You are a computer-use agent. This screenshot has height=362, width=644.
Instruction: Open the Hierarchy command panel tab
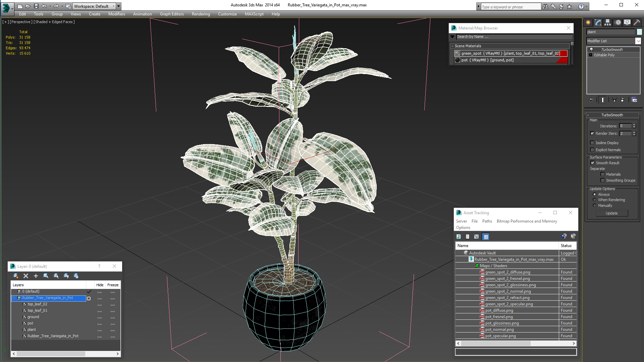[x=607, y=22]
